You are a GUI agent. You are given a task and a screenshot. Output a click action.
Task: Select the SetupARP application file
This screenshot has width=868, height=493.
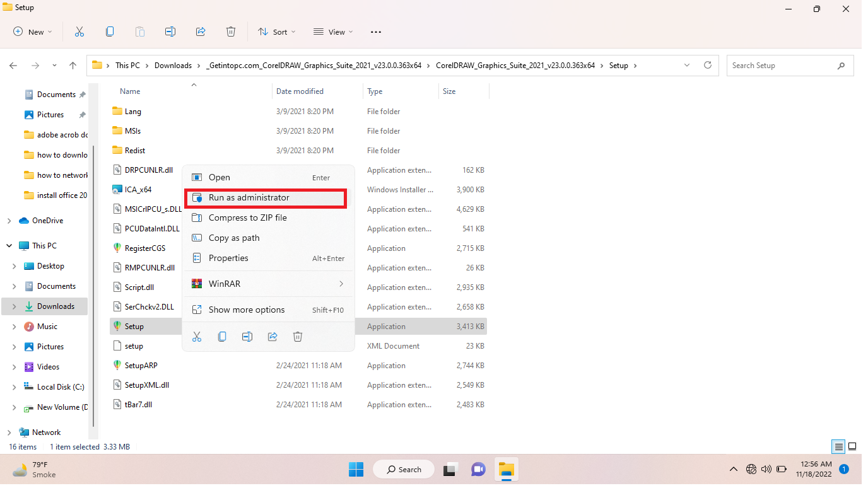(x=299, y=366)
